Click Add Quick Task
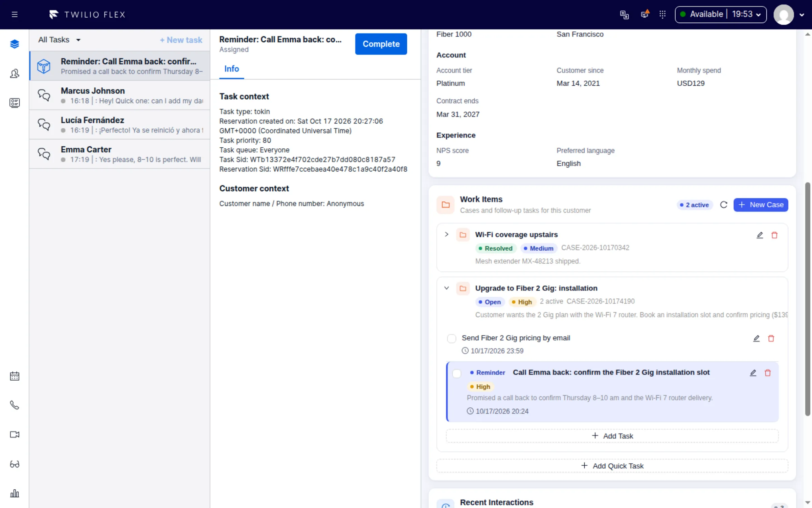Image resolution: width=812 pixels, height=508 pixels. pyautogui.click(x=612, y=466)
